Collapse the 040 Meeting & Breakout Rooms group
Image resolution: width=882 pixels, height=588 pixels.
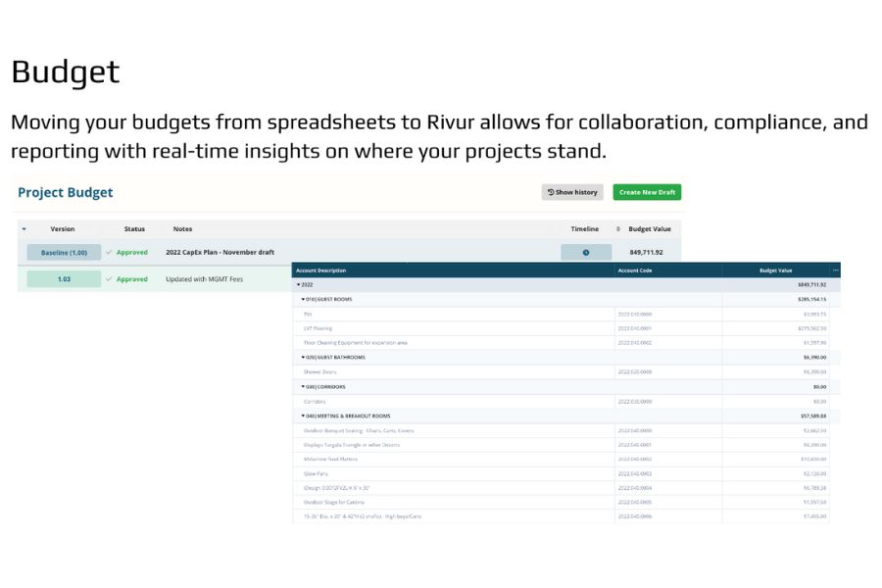(x=303, y=416)
